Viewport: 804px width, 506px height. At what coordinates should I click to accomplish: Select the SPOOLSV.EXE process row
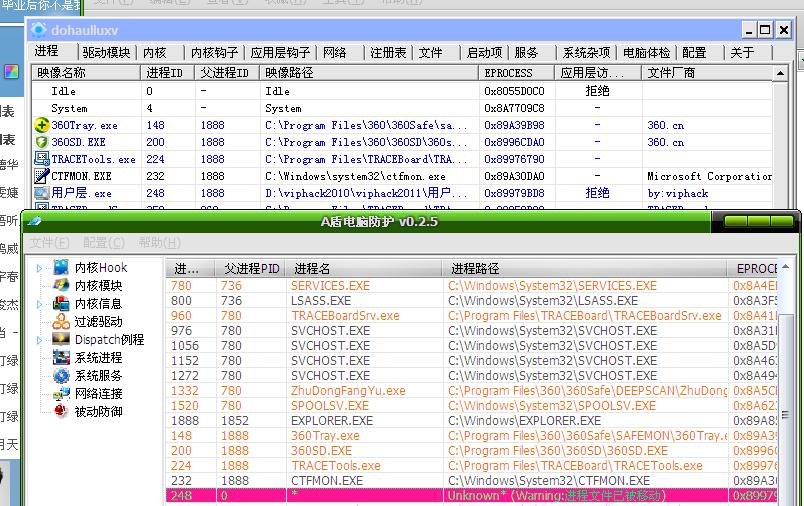pos(472,406)
